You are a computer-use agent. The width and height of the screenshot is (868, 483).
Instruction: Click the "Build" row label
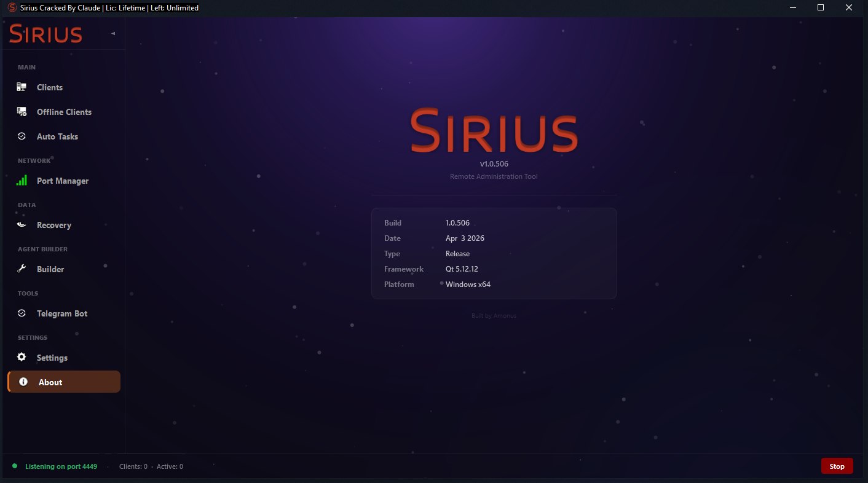click(x=393, y=223)
